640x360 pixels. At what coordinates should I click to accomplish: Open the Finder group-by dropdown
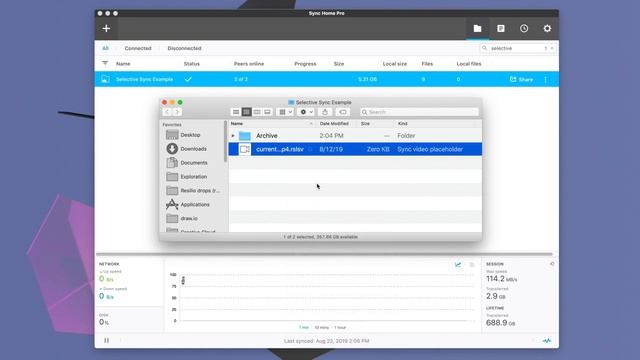[x=285, y=112]
